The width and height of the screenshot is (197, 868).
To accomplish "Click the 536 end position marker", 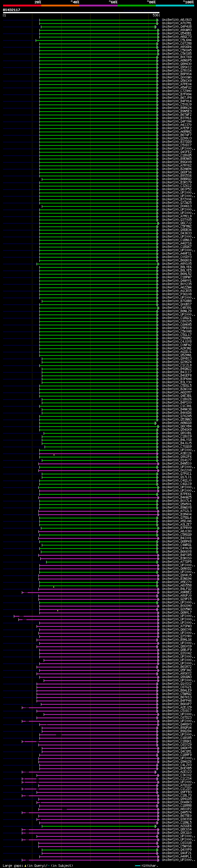I will pyautogui.click(x=155, y=15).
